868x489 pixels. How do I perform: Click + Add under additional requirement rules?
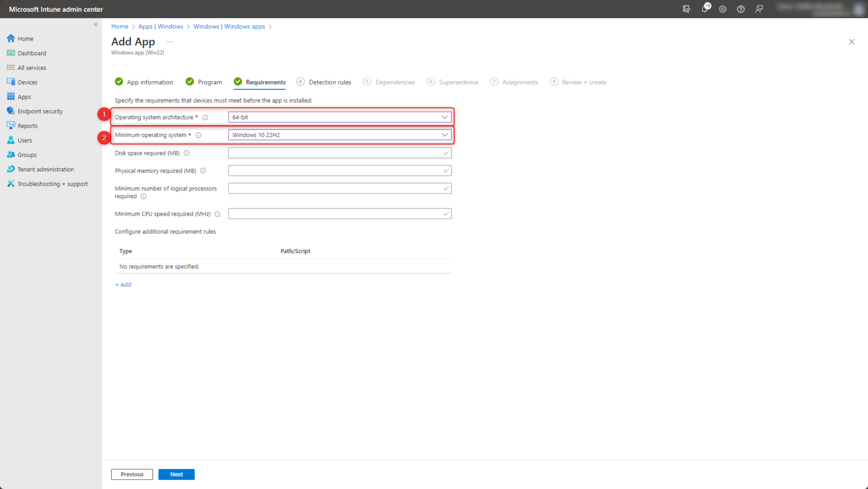point(123,285)
